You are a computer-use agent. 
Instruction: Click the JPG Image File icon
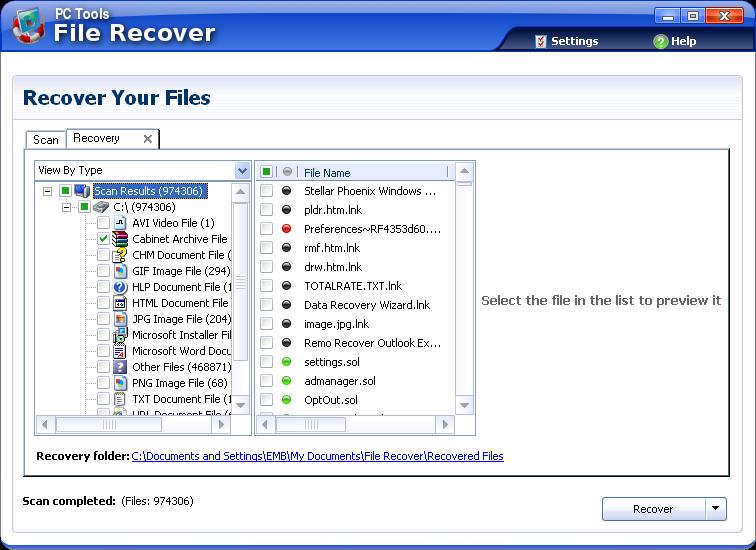tap(120, 319)
